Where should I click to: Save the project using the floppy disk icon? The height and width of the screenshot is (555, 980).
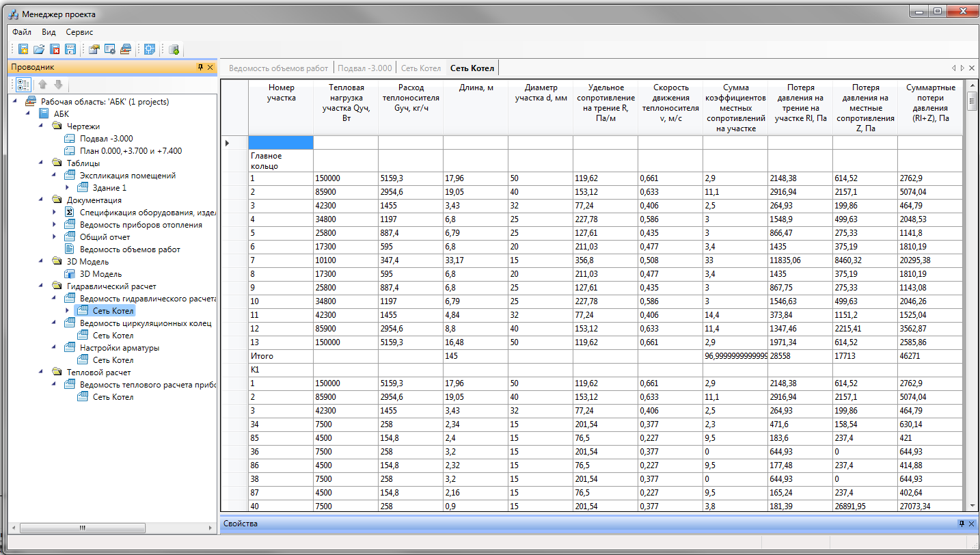coord(70,49)
